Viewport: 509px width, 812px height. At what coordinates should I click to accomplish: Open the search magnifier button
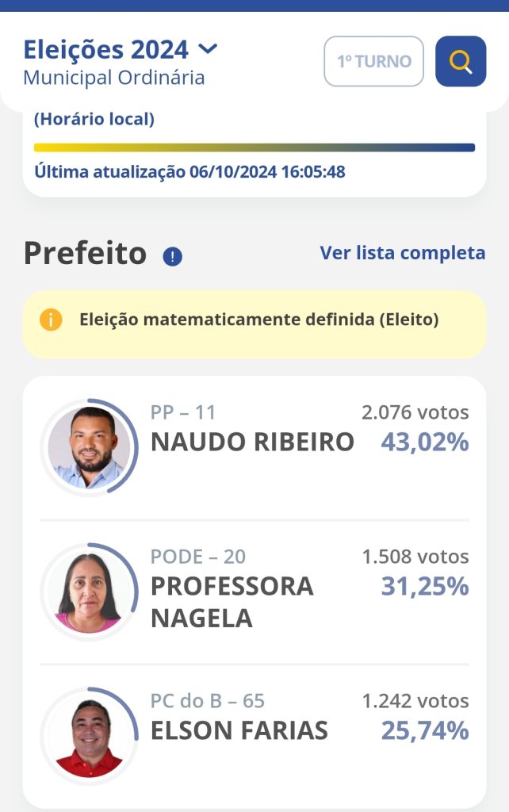[x=461, y=61]
